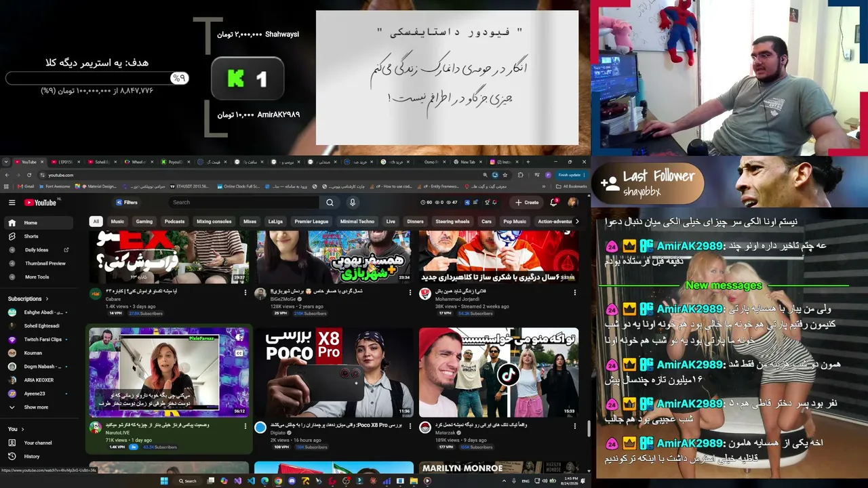Open the Filters button
The height and width of the screenshot is (488, 868).
tap(127, 203)
